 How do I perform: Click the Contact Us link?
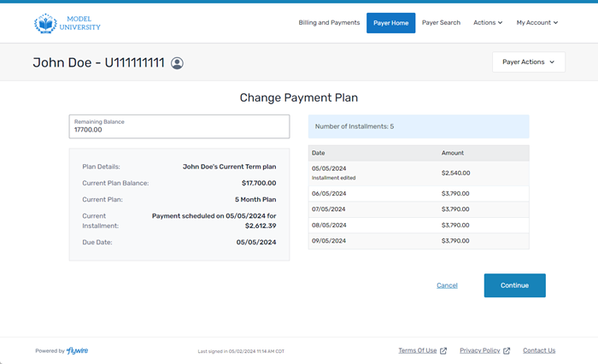point(538,350)
